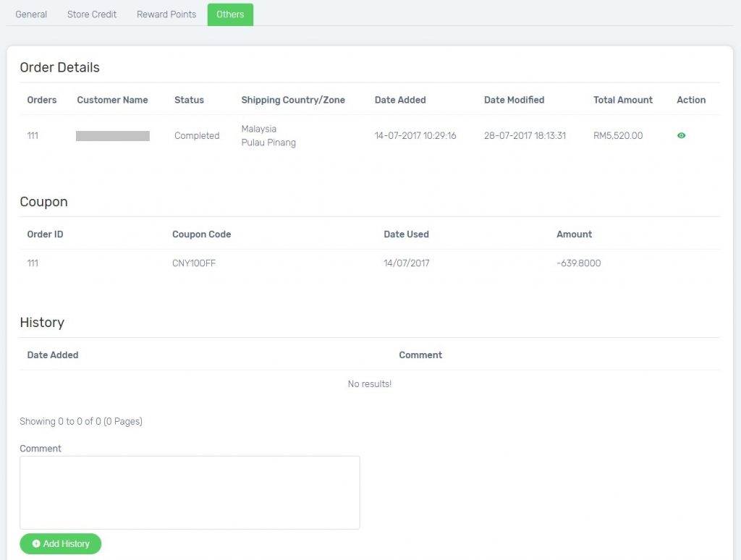The height and width of the screenshot is (560, 741).
Task: Switch to the General tab
Action: [30, 14]
